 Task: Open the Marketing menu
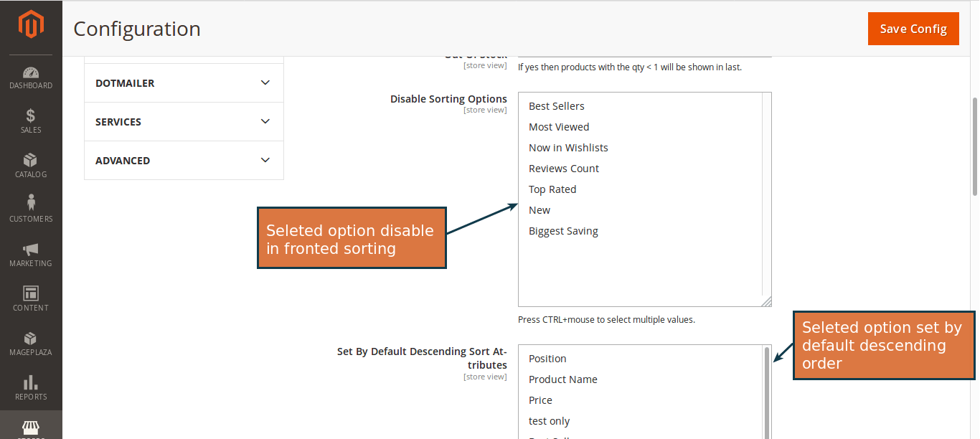coord(31,253)
